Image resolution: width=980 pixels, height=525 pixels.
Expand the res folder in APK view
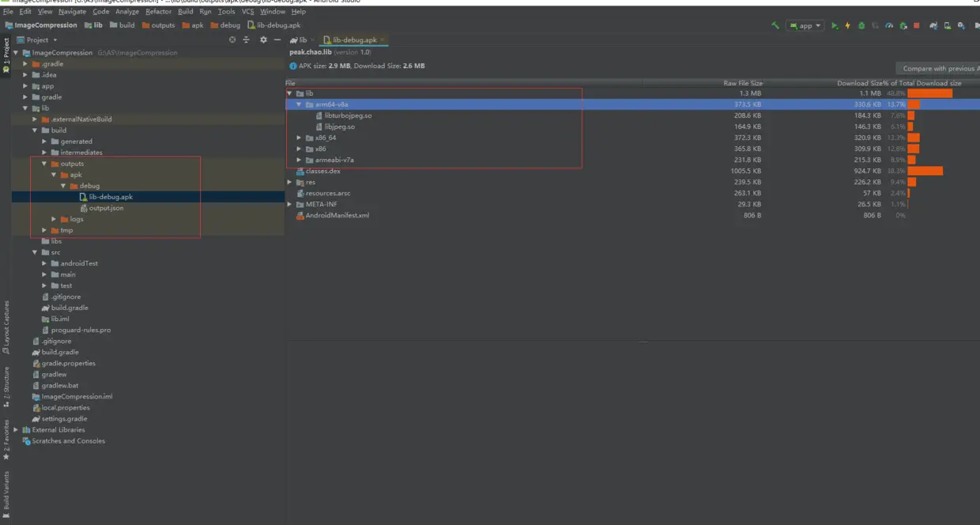[289, 182]
